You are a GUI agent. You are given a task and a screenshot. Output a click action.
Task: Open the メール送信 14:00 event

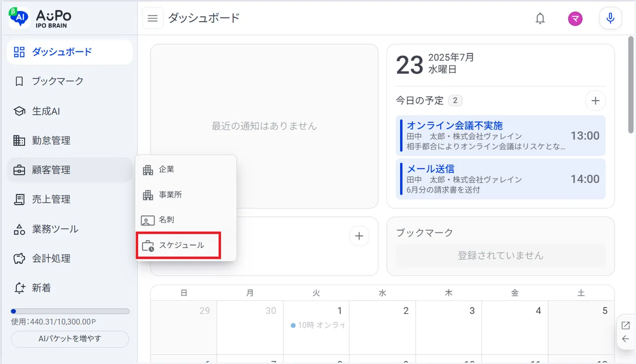point(501,179)
